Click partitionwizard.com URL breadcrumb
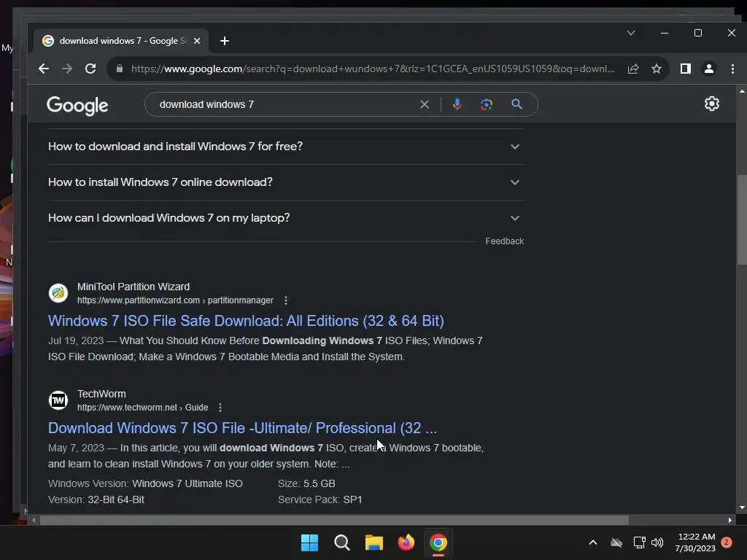747x560 pixels. tap(175, 300)
